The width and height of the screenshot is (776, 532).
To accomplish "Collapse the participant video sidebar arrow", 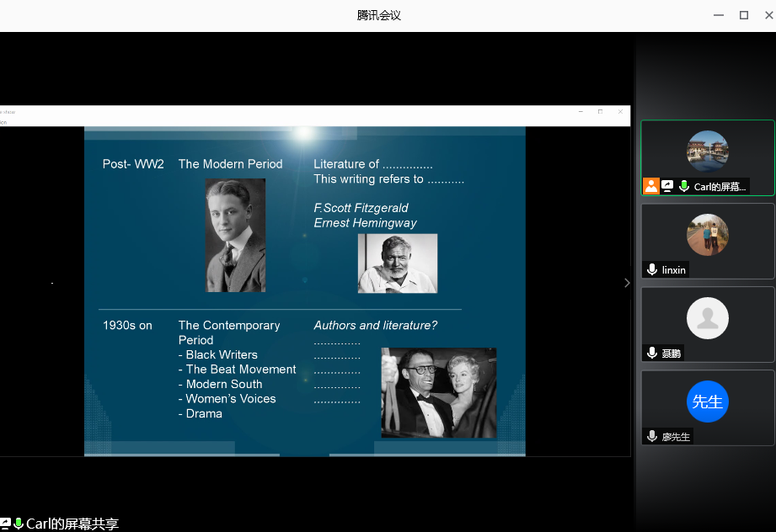I will pyautogui.click(x=626, y=283).
